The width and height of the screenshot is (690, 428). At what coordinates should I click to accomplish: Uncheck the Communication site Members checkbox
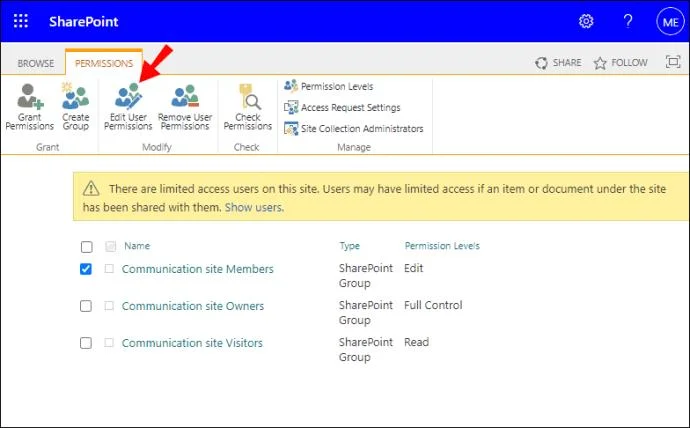[86, 269]
